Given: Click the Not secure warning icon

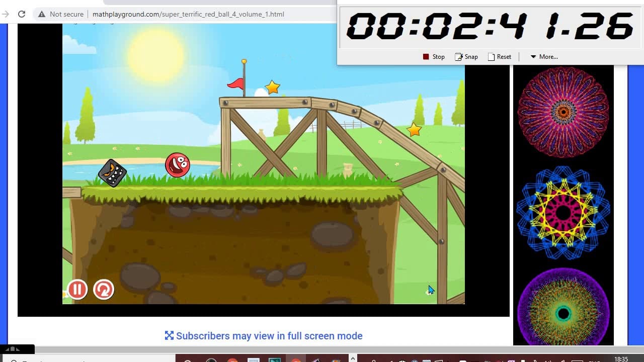Looking at the screenshot, I should click(x=42, y=14).
